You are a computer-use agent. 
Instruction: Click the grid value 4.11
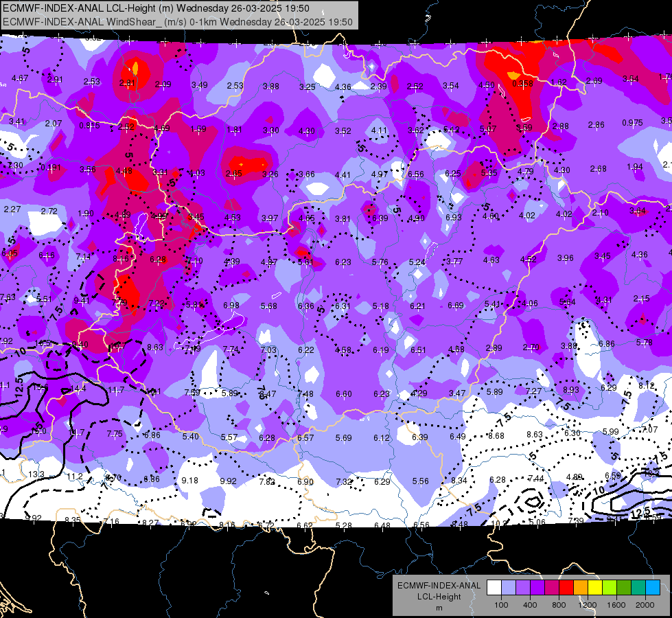point(379,130)
